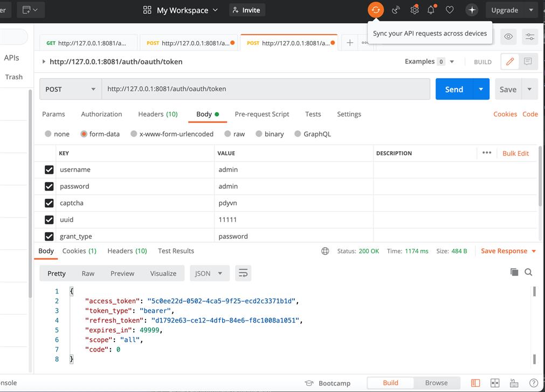Open the notifications bell icon
This screenshot has height=392, width=545.
431,10
